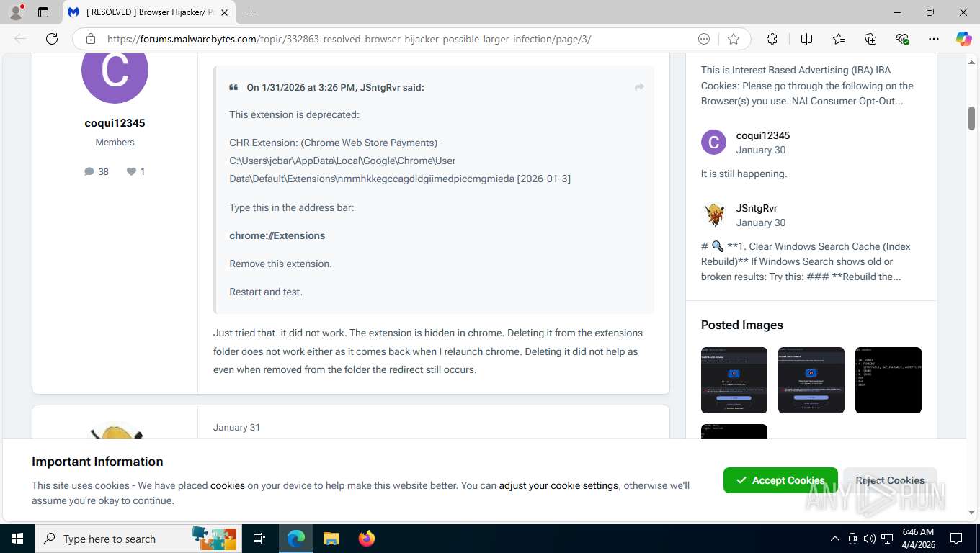Open Microsoft Edge on taskbar
The width and height of the screenshot is (980, 553).
[x=296, y=539]
